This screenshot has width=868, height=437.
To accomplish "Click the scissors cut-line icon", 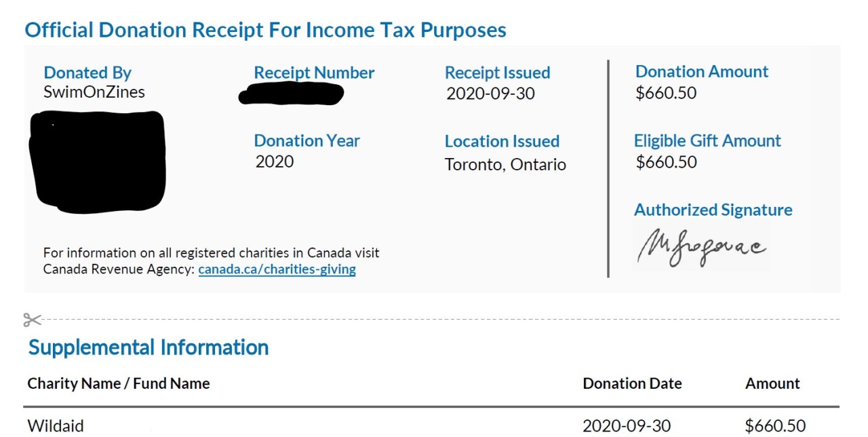I will coord(32,320).
